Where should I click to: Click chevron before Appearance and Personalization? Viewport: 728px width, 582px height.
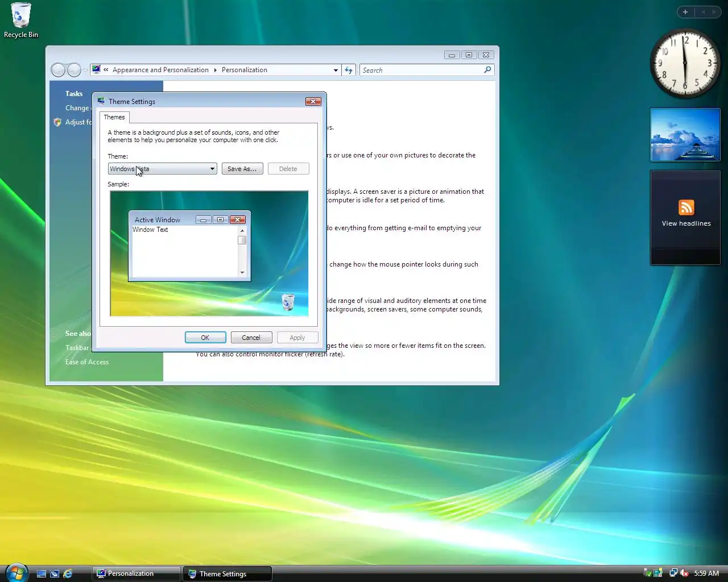tap(106, 70)
